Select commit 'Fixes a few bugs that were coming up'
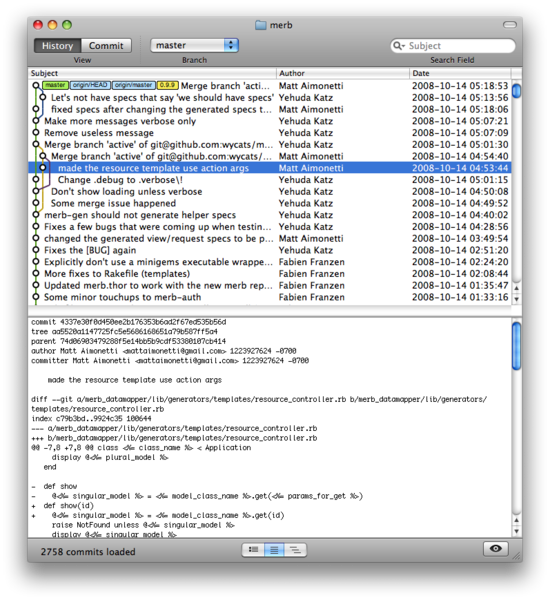The height and width of the screenshot is (600, 550). pyautogui.click(x=270, y=227)
